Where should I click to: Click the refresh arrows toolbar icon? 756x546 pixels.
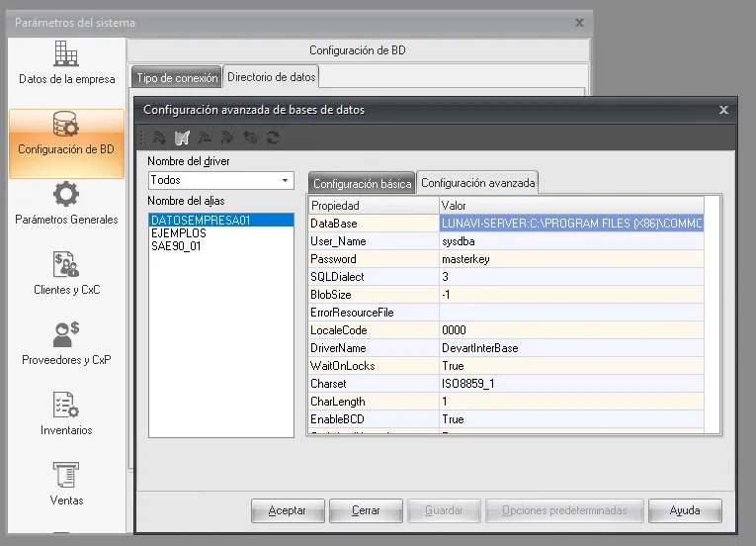[x=273, y=138]
